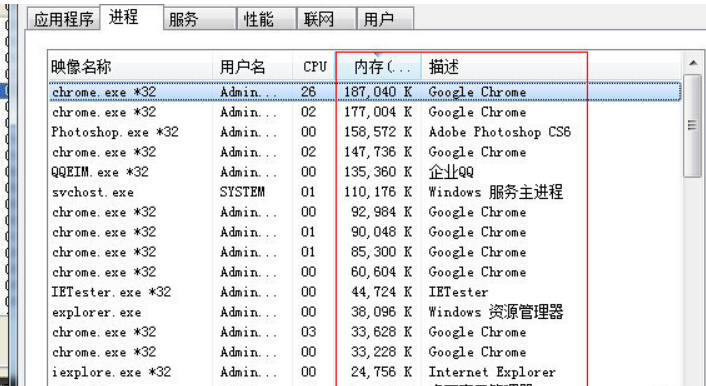Select the QQEIM.exe *32 process name
The height and width of the screenshot is (386, 706).
pos(100,172)
